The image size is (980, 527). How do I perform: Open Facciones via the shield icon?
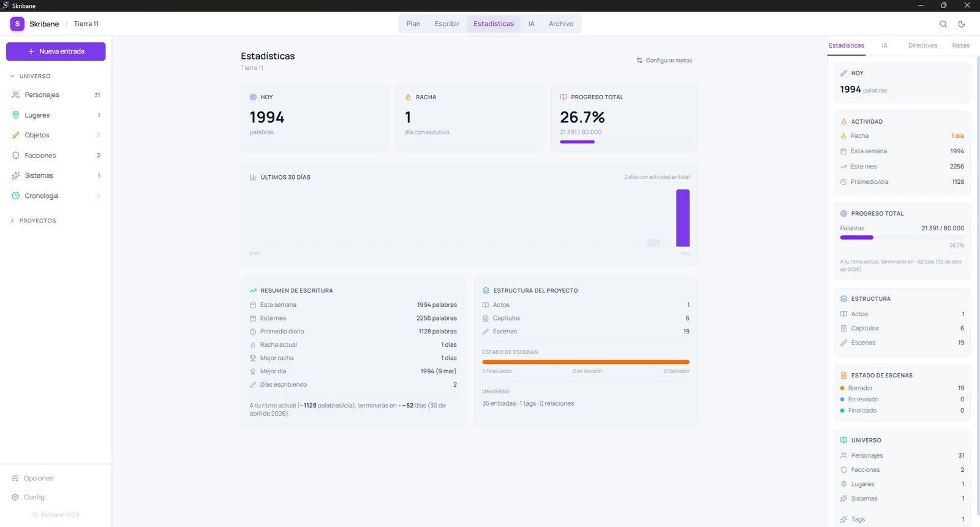click(x=16, y=156)
